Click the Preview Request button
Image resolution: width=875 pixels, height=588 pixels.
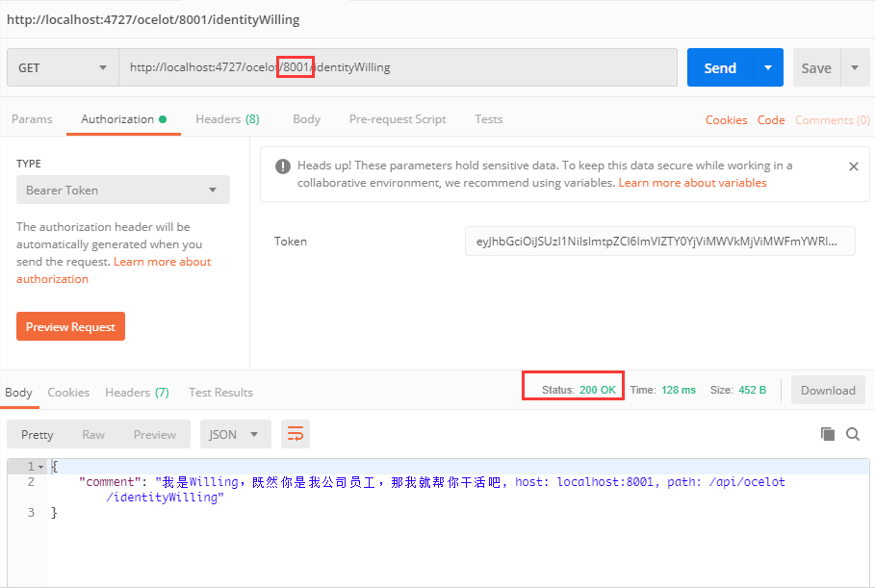pyautogui.click(x=70, y=326)
